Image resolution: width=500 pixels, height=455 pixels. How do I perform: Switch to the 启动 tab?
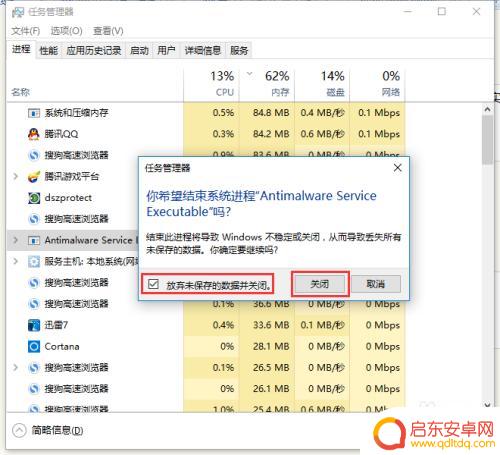[139, 51]
